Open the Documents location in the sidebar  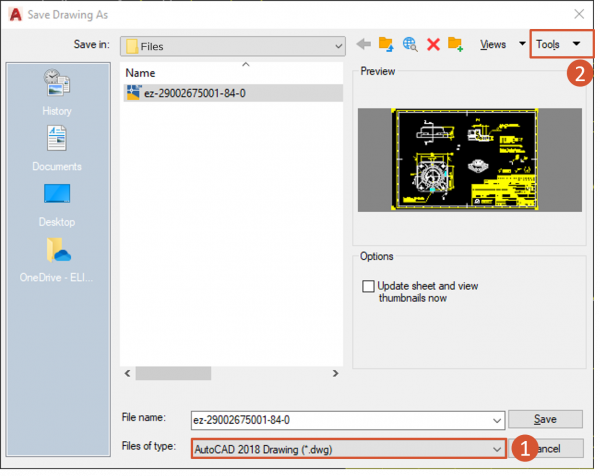tap(57, 148)
